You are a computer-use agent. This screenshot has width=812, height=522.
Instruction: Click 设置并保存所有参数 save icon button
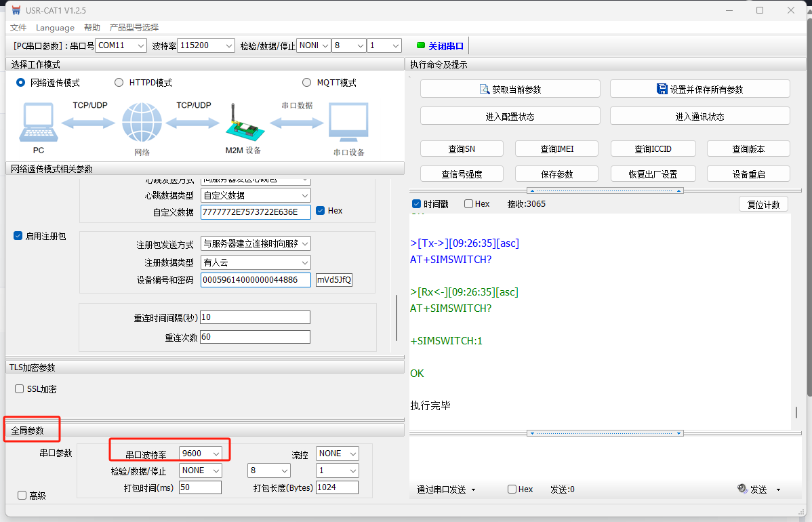click(x=699, y=89)
